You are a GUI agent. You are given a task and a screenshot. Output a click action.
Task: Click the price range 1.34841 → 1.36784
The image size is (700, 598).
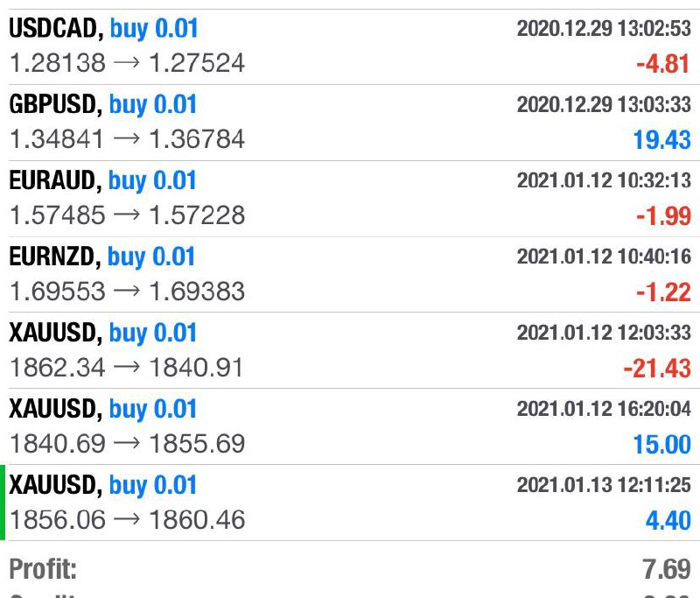pos(127,138)
